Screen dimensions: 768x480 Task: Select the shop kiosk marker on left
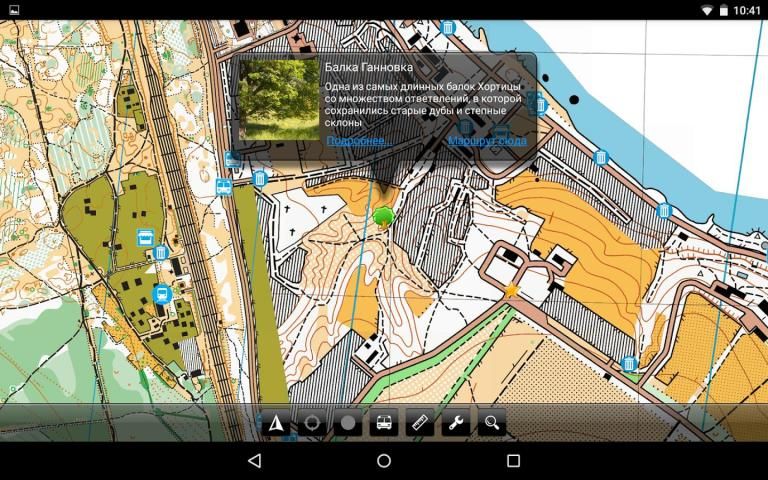[146, 237]
